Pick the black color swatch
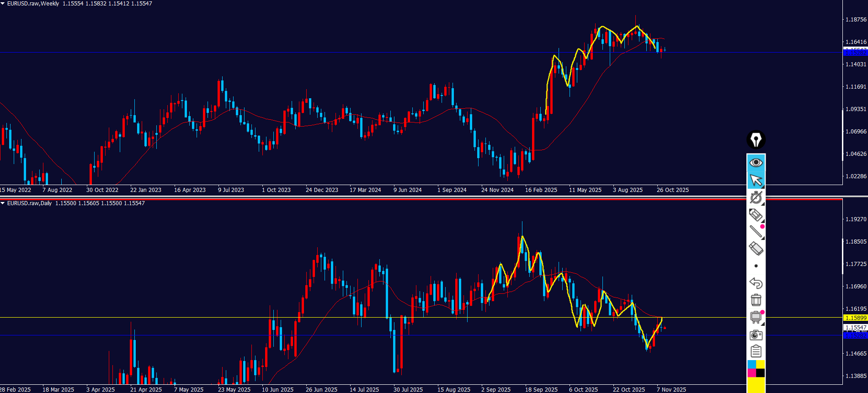868x393 pixels. tap(761, 373)
